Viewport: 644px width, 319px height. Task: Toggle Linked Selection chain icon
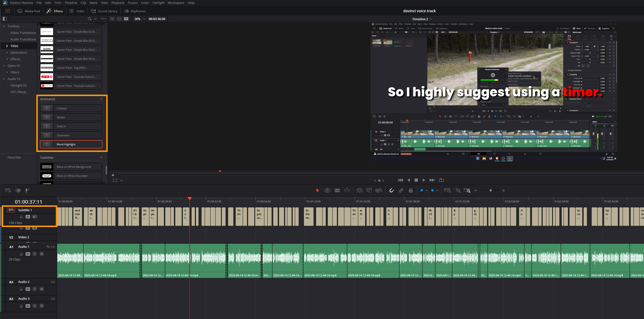click(x=401, y=191)
